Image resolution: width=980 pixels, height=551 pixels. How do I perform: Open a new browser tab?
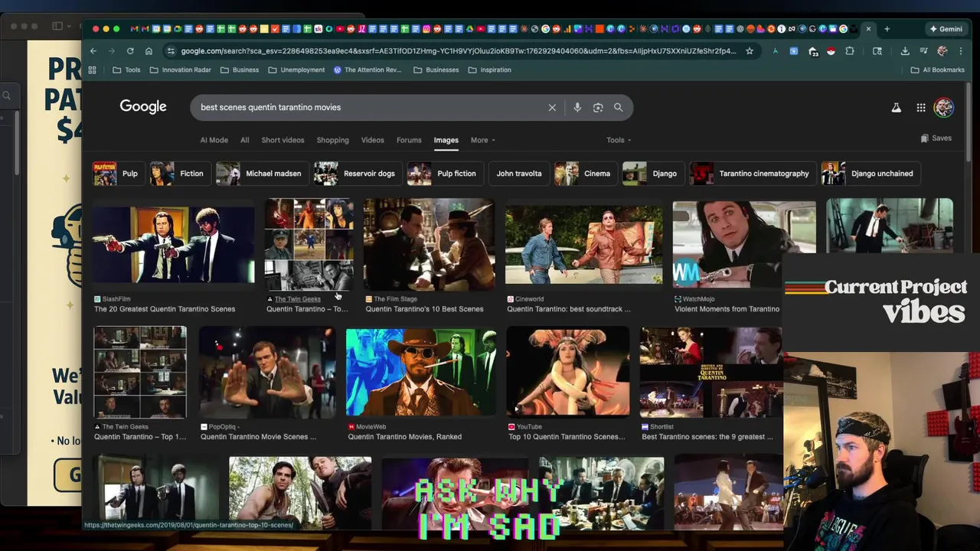coord(887,29)
